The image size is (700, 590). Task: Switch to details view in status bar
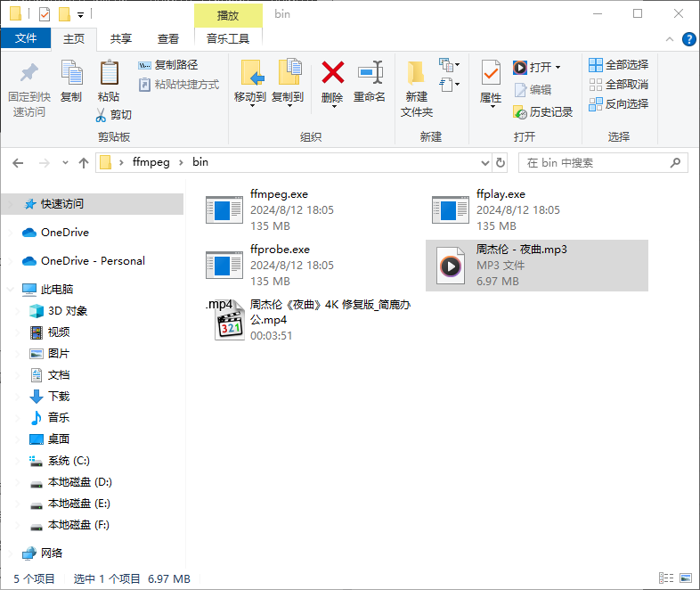666,578
